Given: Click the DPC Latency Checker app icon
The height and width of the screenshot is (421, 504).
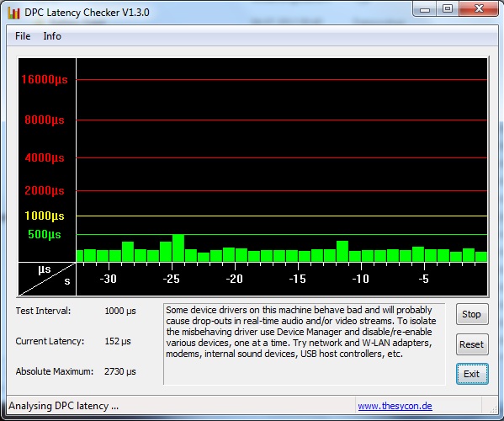Looking at the screenshot, I should click(13, 13).
